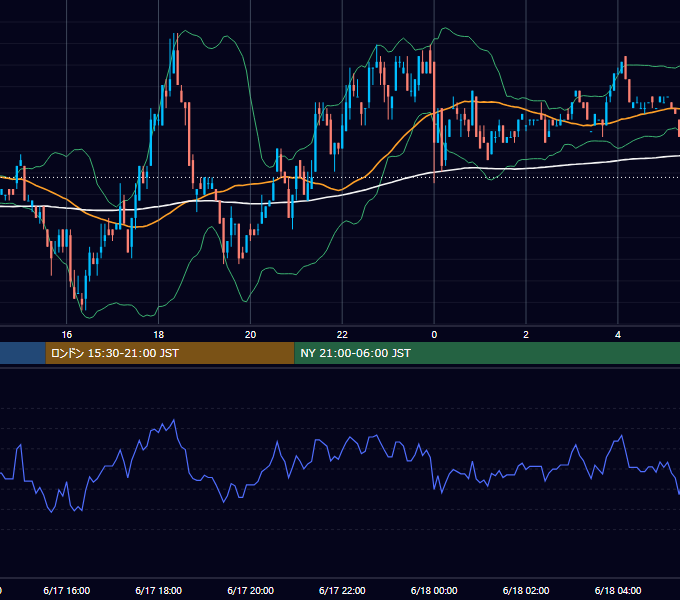This screenshot has height=600, width=680.
Task: Click the hour 4 axis tick label
Action: [x=618, y=335]
